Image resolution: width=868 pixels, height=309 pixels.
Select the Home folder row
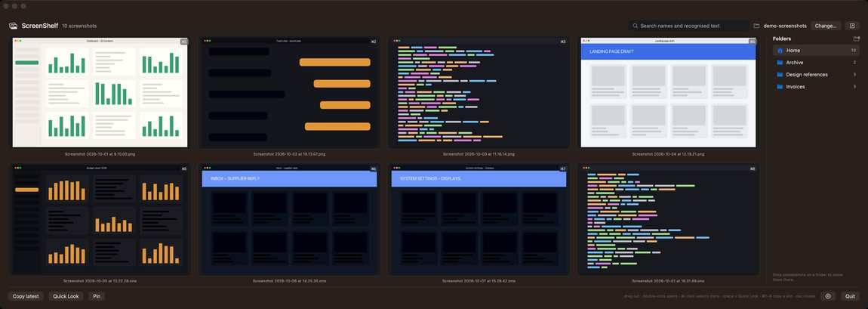816,51
